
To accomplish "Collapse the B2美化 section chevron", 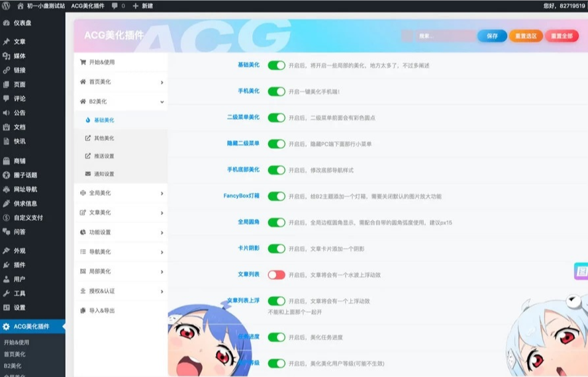I will [162, 102].
